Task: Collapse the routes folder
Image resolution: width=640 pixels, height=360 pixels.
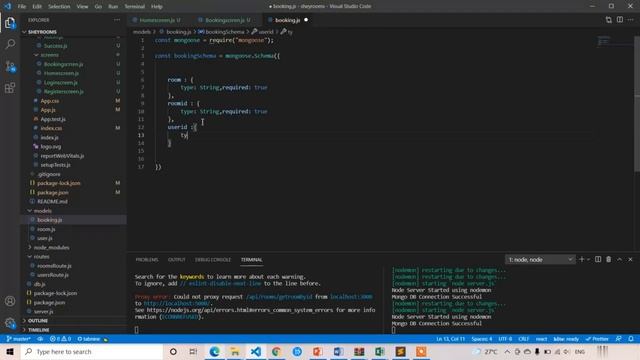Action: [x=41, y=256]
